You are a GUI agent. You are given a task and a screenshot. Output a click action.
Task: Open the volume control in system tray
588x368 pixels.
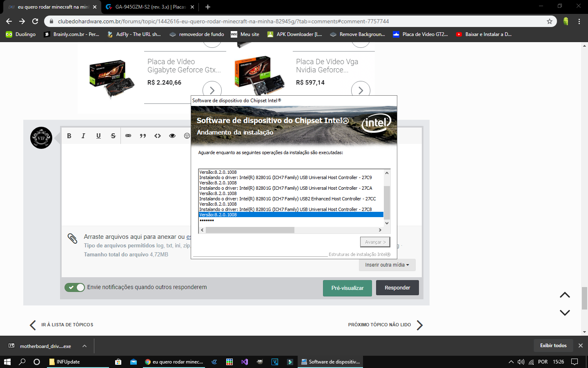pyautogui.click(x=521, y=362)
